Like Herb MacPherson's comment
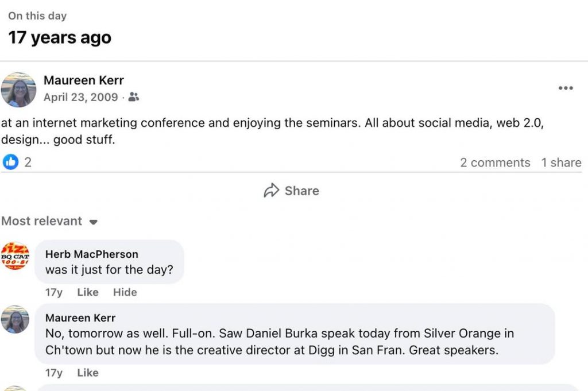The height and width of the screenshot is (391, 588). tap(87, 292)
